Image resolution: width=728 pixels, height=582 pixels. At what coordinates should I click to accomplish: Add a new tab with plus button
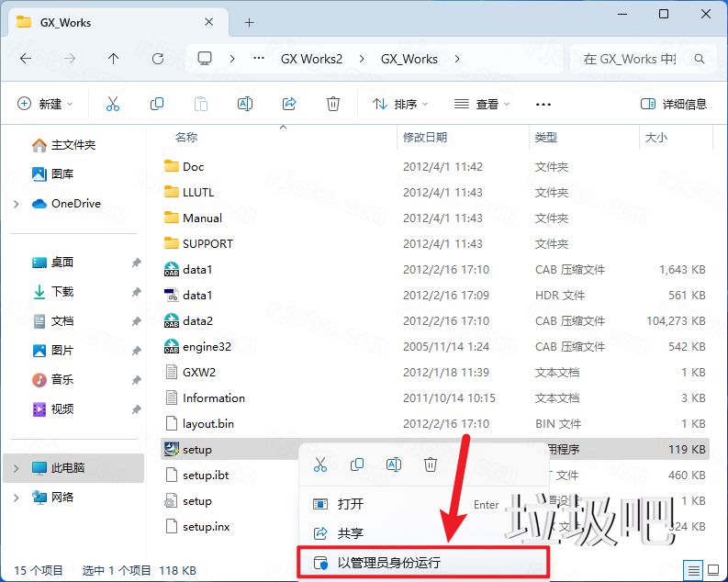click(250, 22)
